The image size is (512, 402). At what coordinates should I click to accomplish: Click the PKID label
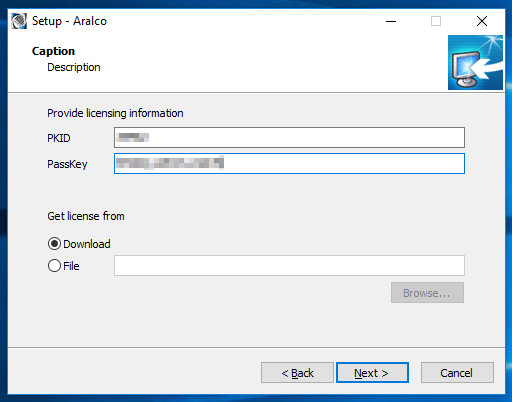(59, 138)
